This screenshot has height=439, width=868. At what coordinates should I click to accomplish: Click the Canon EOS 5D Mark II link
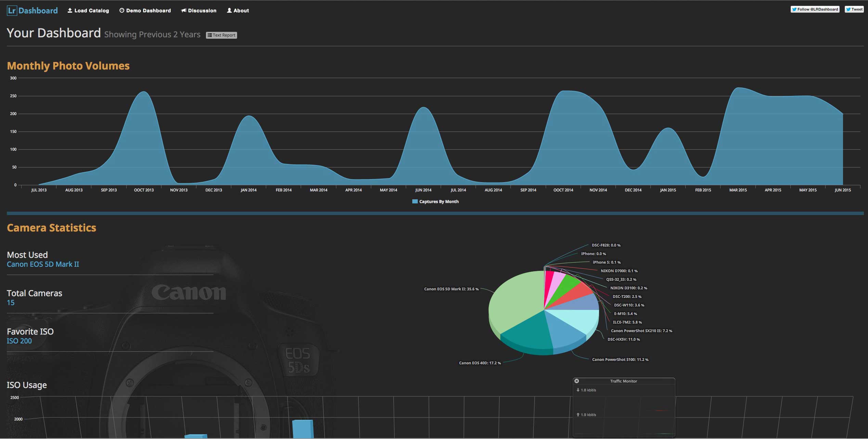[x=43, y=264]
